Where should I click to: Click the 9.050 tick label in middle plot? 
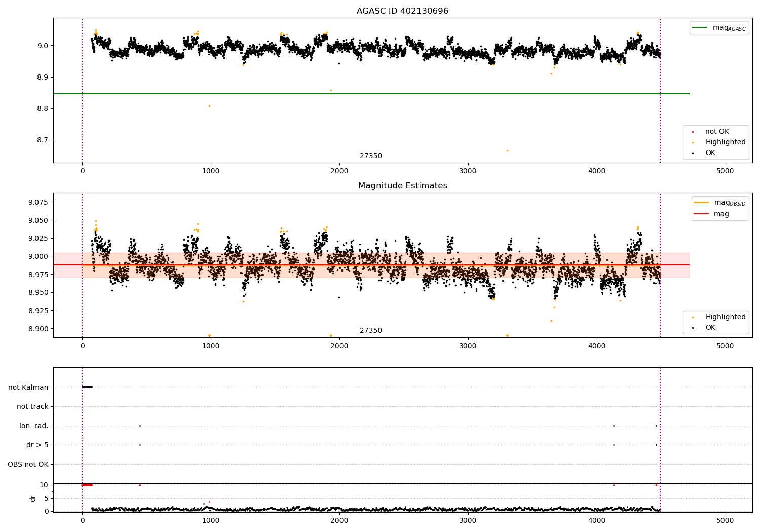point(38,220)
